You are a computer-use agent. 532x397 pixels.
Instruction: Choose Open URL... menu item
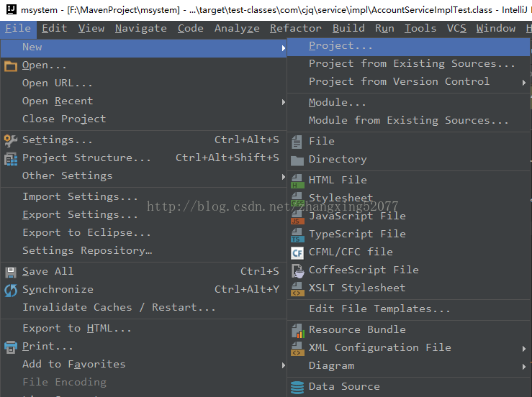(x=143, y=83)
